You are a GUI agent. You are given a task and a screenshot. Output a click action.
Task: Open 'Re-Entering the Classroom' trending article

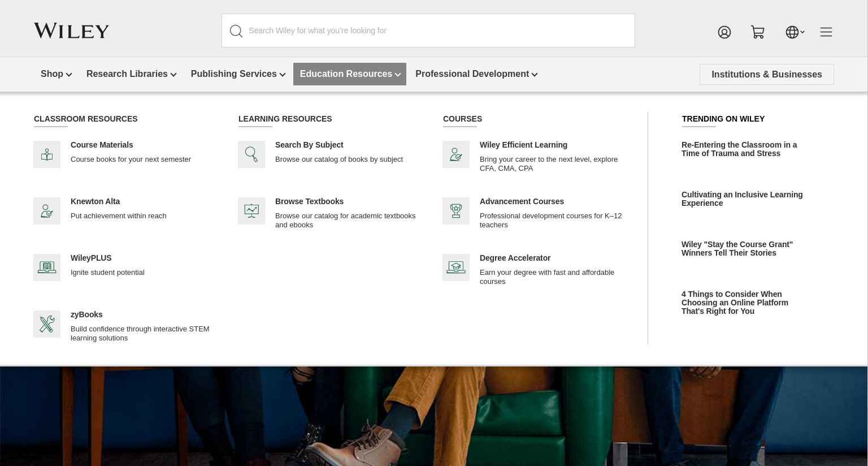(739, 149)
